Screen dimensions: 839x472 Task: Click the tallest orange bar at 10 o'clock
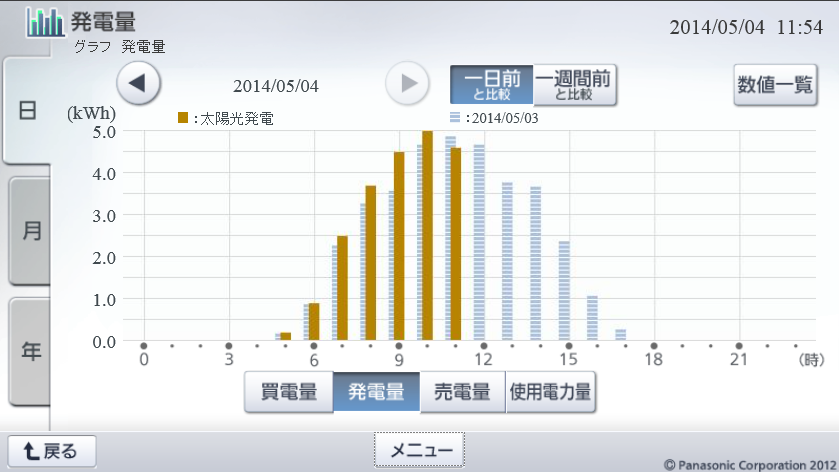pyautogui.click(x=427, y=237)
